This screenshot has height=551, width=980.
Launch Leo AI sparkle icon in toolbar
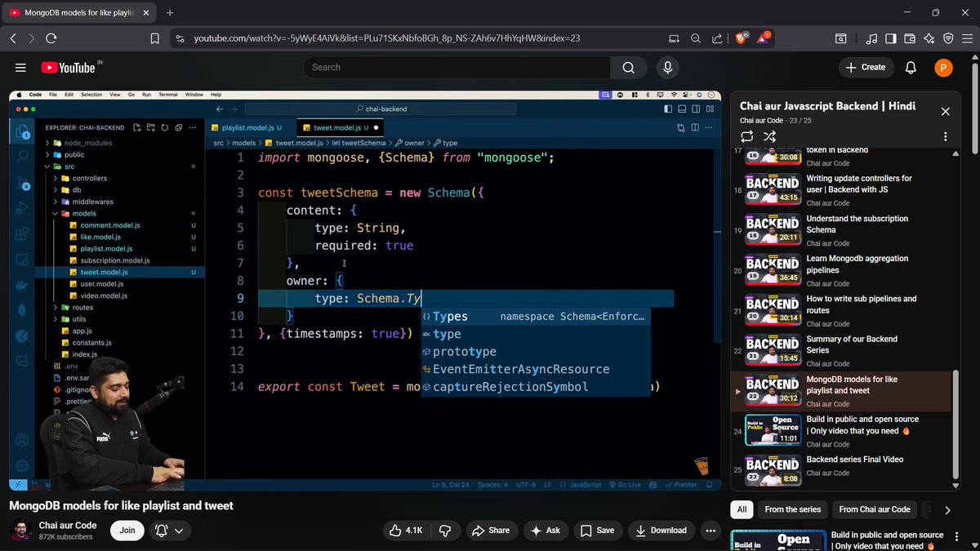click(x=929, y=38)
